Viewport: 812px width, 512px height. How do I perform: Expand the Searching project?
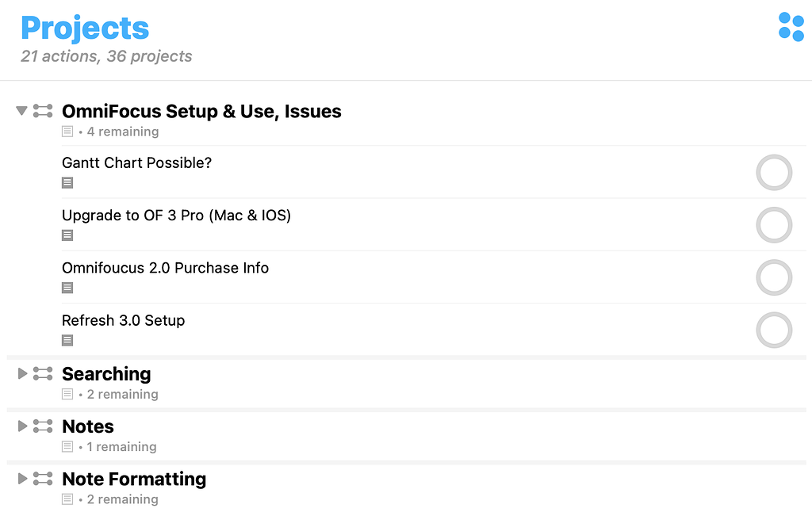(x=21, y=373)
